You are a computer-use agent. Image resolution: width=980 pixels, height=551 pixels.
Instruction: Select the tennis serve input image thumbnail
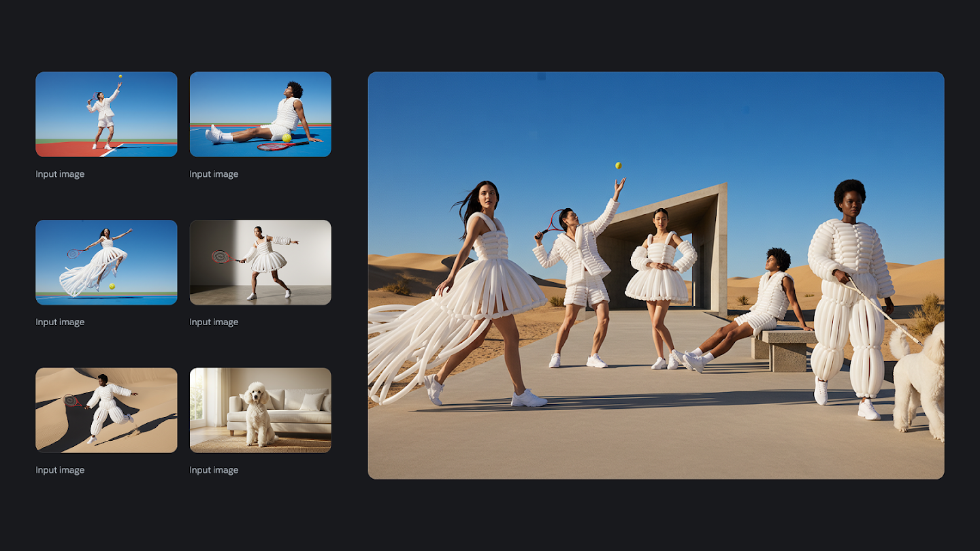(x=106, y=114)
